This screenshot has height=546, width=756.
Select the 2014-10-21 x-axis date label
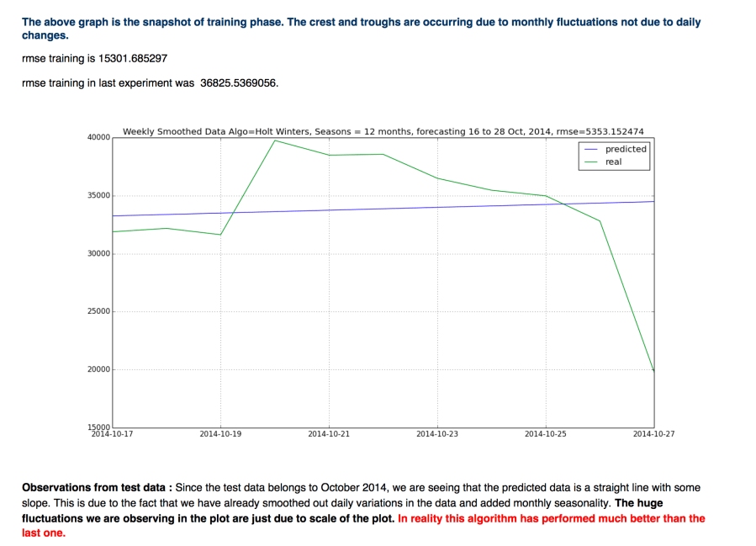point(329,434)
